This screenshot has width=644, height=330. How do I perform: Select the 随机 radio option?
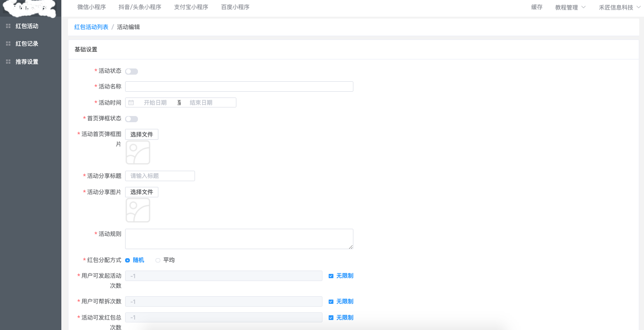135,260
